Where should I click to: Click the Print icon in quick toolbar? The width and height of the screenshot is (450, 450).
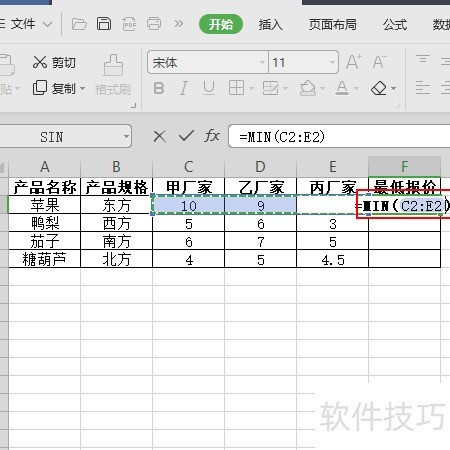[154, 24]
